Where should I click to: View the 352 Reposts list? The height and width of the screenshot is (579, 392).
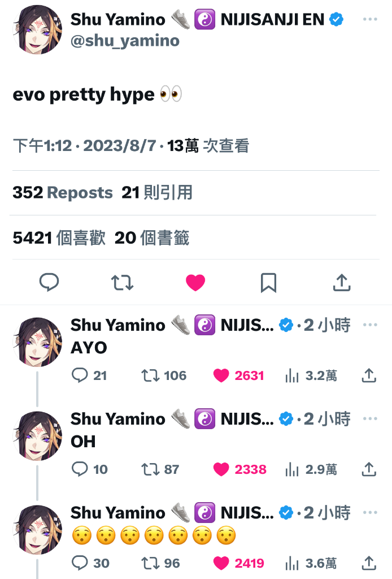click(63, 192)
